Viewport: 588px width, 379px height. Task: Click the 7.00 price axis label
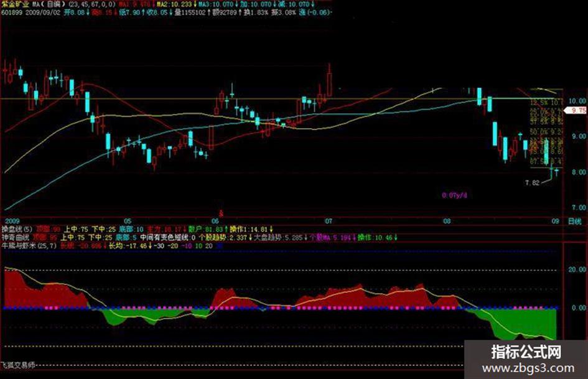(x=578, y=207)
